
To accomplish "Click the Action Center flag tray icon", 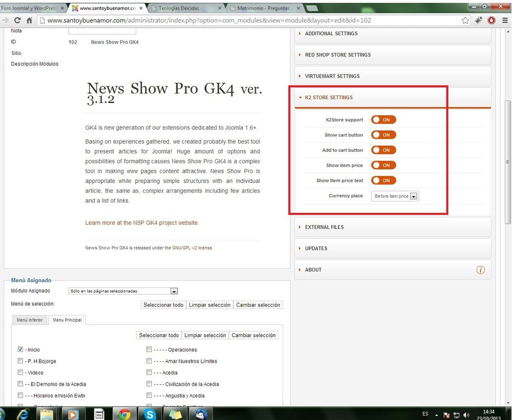I will coord(446,415).
